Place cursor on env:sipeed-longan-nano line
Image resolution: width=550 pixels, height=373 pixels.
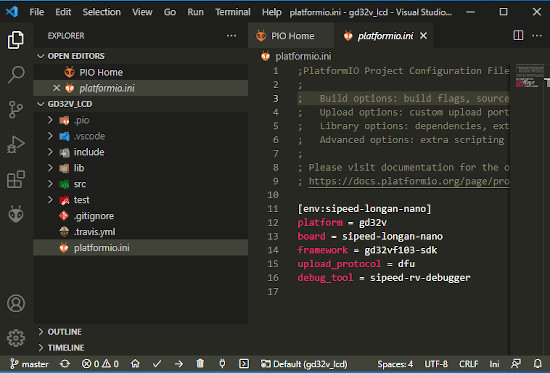[x=364, y=209]
